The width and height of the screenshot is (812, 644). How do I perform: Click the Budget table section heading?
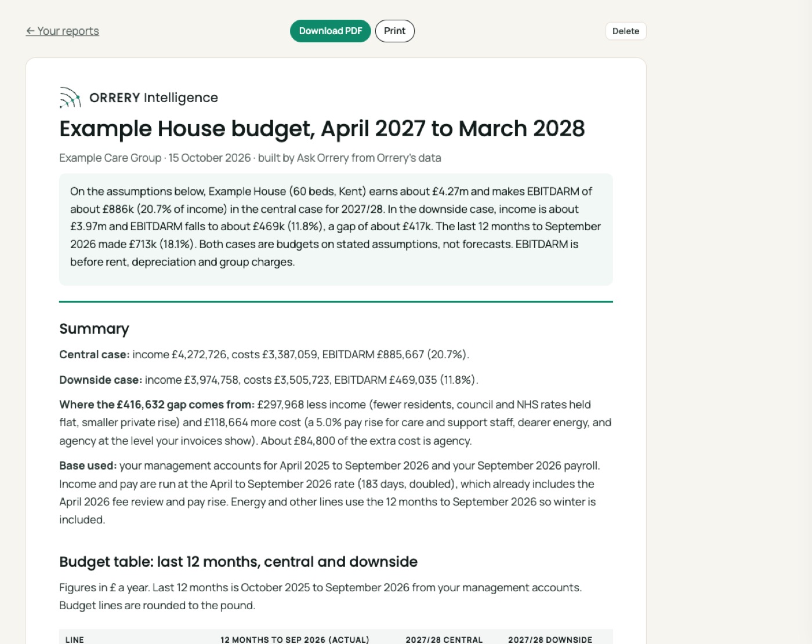click(x=238, y=562)
